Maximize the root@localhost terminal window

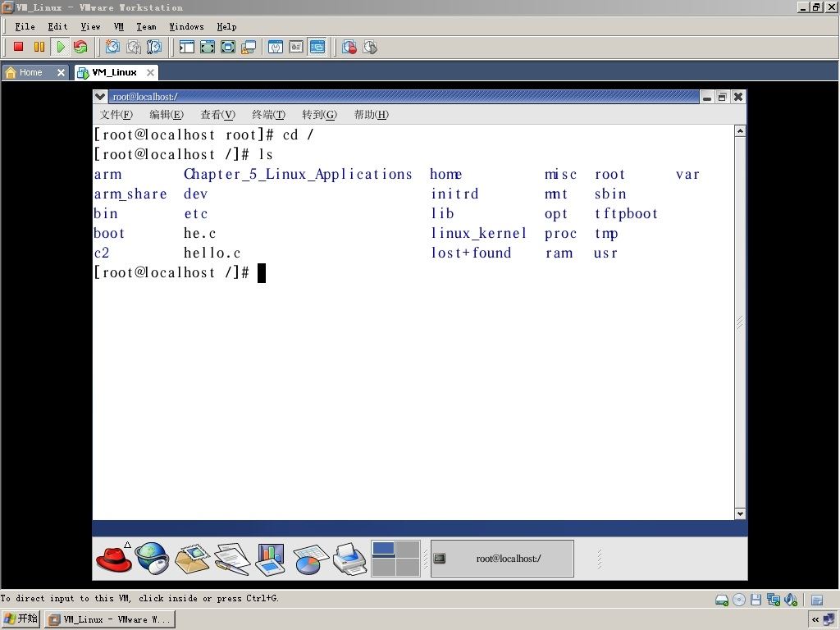[722, 97]
